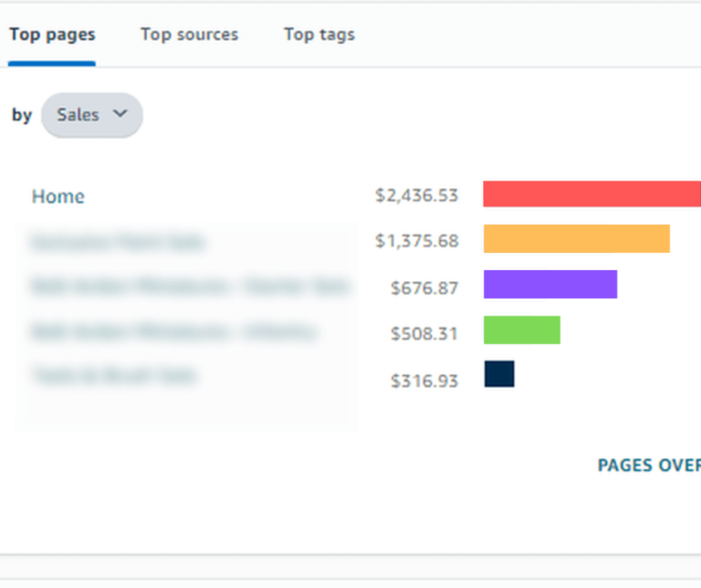Click the orange sales bar
The height and width of the screenshot is (588, 701).
576,239
